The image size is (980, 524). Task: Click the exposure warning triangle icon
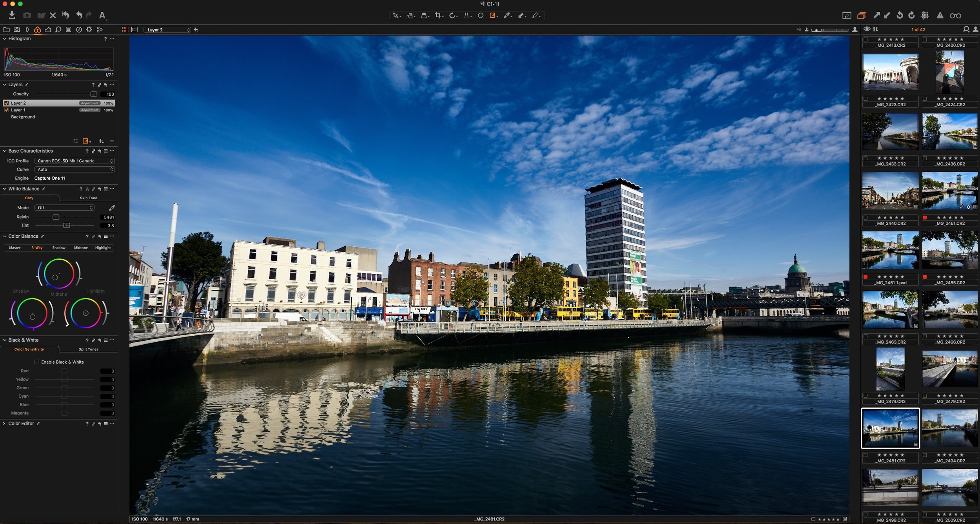(940, 15)
